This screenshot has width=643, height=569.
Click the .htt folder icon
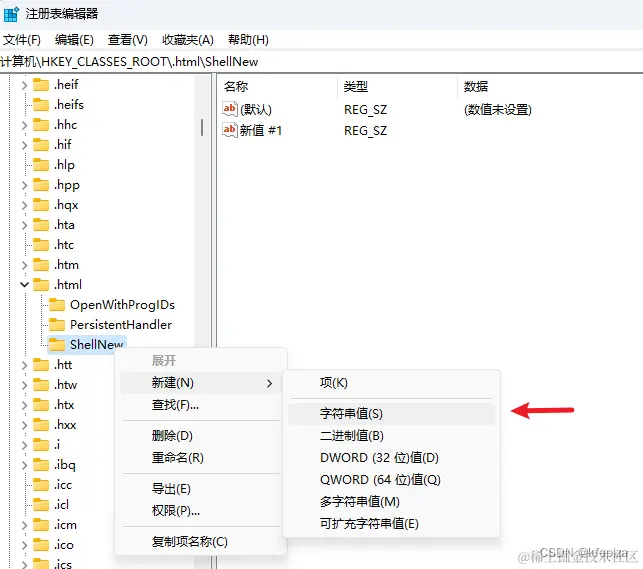(41, 364)
